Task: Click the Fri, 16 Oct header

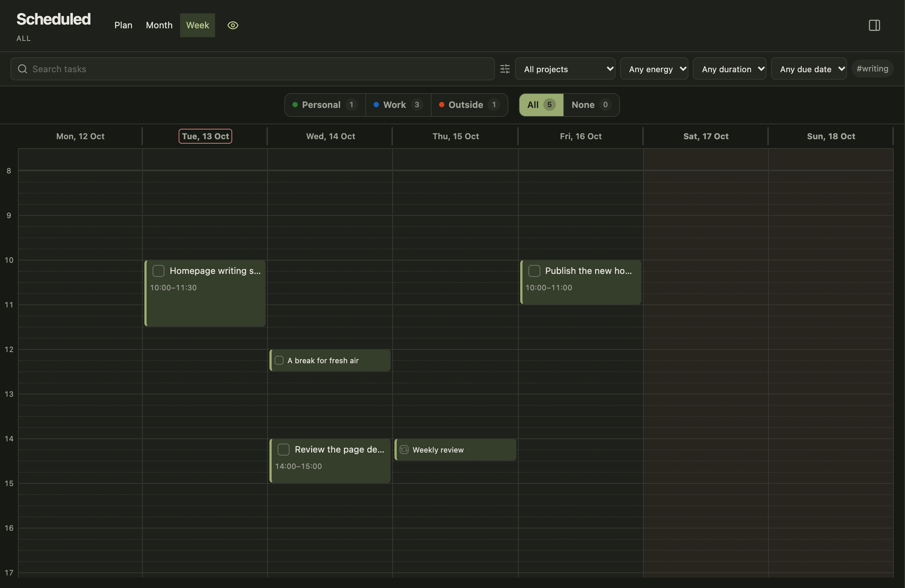Action: click(581, 136)
